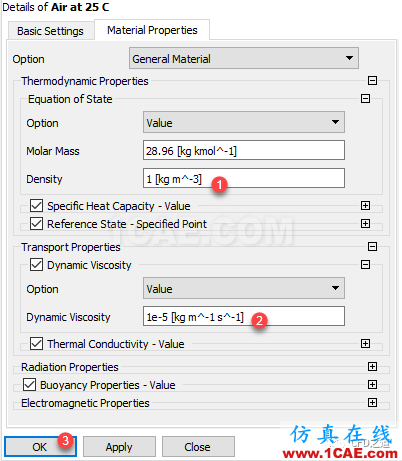Expand Thermal Conductivity settings
Viewport: 402px width, 461px height.
click(x=365, y=344)
